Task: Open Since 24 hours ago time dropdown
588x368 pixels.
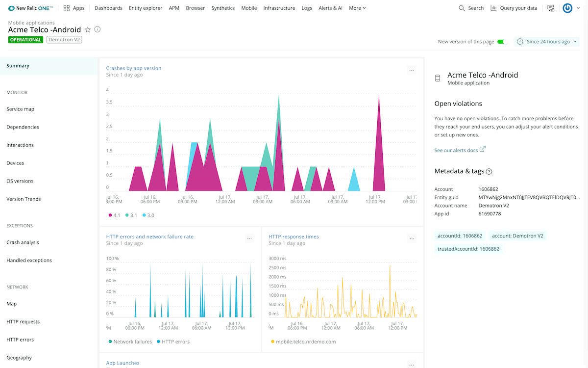Action: [547, 42]
